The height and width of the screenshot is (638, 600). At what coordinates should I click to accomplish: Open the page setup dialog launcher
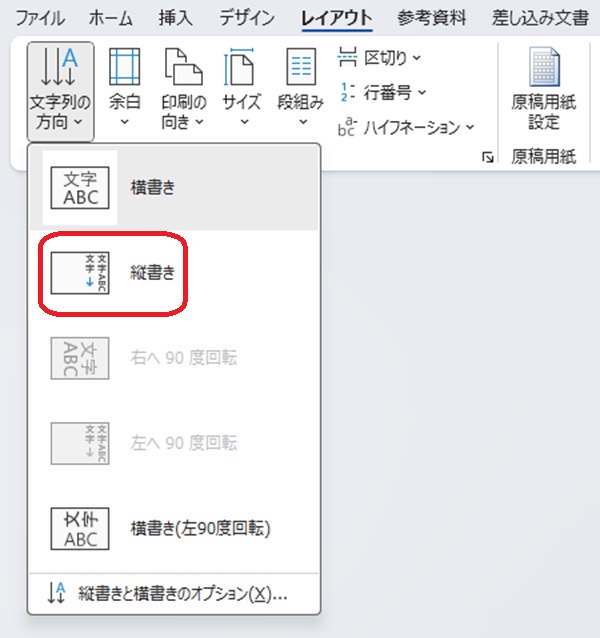tap(487, 157)
